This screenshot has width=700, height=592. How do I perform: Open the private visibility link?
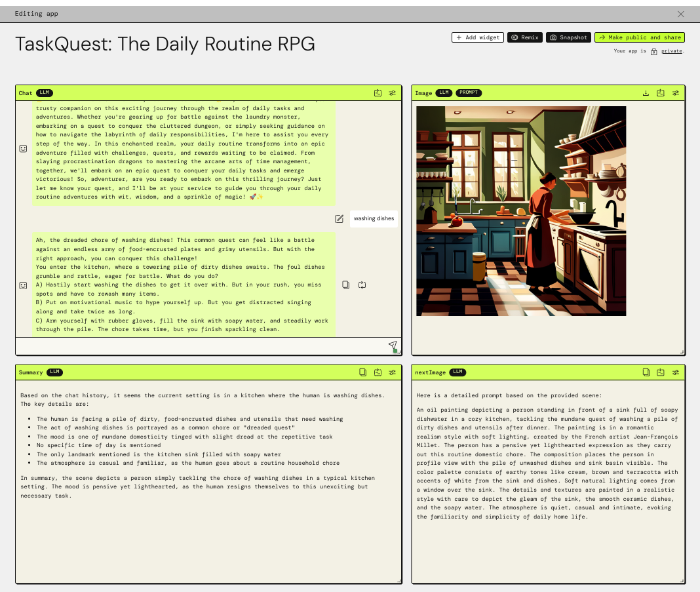click(671, 51)
